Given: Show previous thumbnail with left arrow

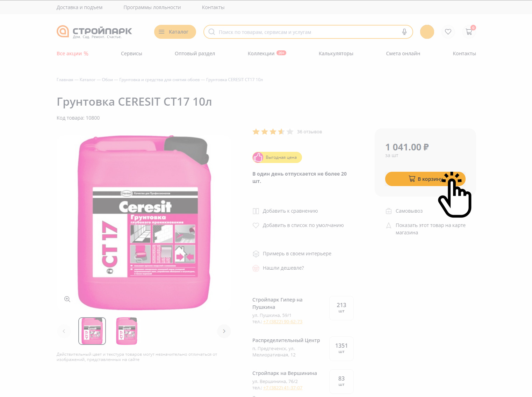Looking at the screenshot, I should (x=64, y=331).
